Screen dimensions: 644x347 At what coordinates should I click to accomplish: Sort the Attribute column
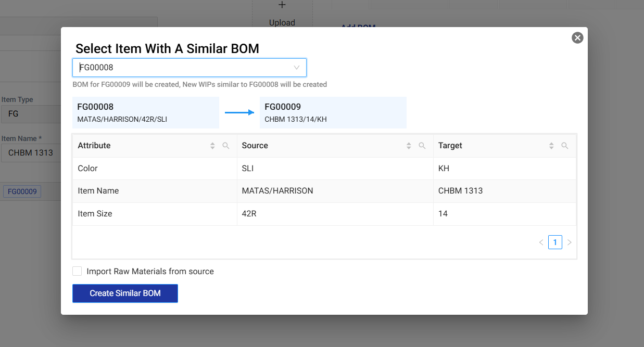point(212,146)
